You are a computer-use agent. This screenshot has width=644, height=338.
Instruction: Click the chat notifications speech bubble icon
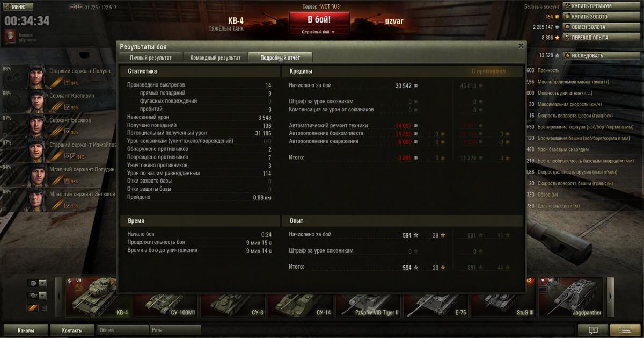pos(593,330)
